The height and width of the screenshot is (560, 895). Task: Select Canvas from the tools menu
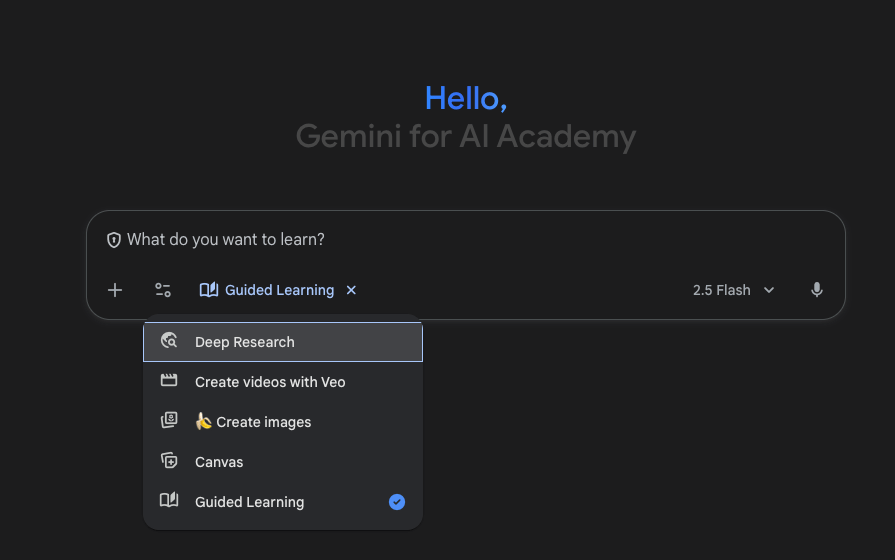(283, 462)
